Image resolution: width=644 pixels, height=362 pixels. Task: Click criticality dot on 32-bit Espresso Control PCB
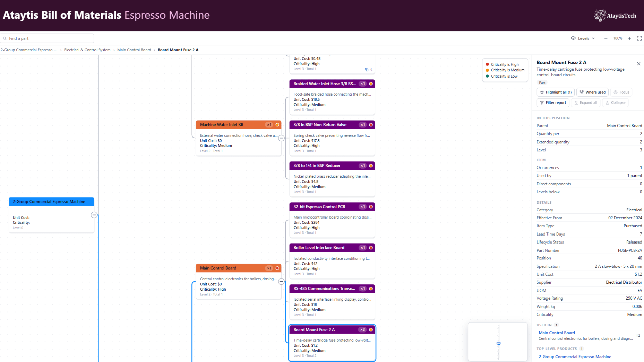coord(371,207)
